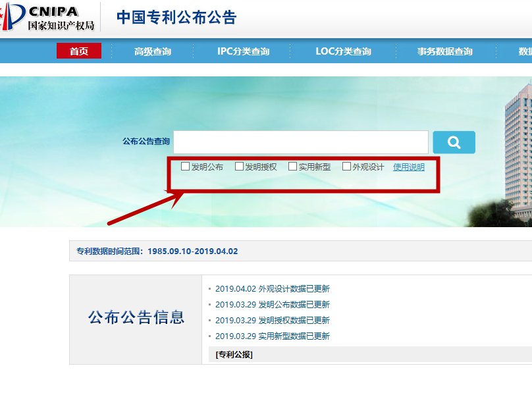Enable the 发明公布 checkbox
The image size is (532, 397).
click(186, 167)
